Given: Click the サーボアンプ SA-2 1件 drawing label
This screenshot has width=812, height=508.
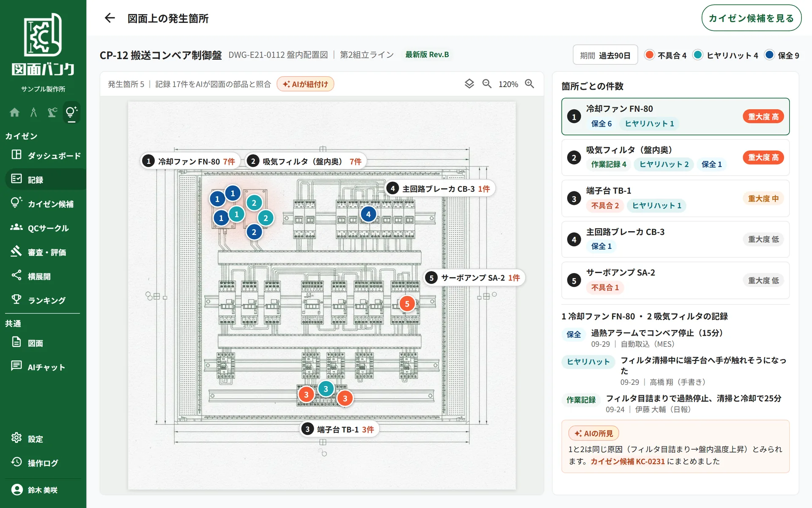Looking at the screenshot, I should (x=474, y=278).
